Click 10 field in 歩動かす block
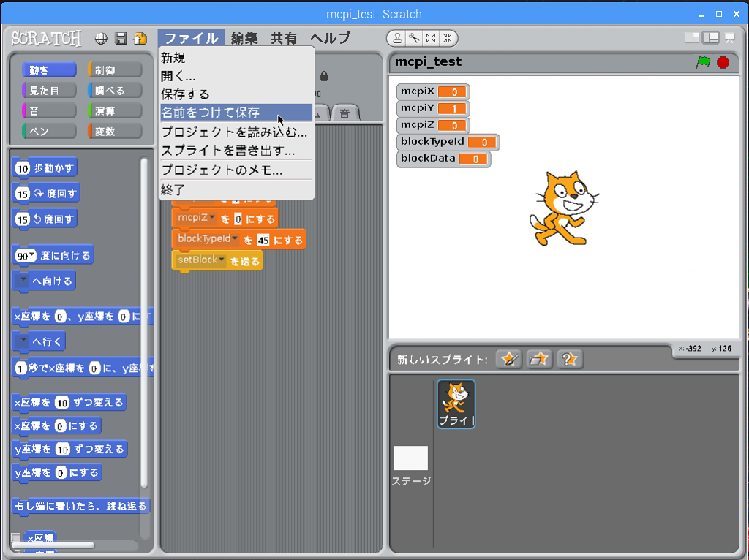This screenshot has height=560, width=749. 23,168
